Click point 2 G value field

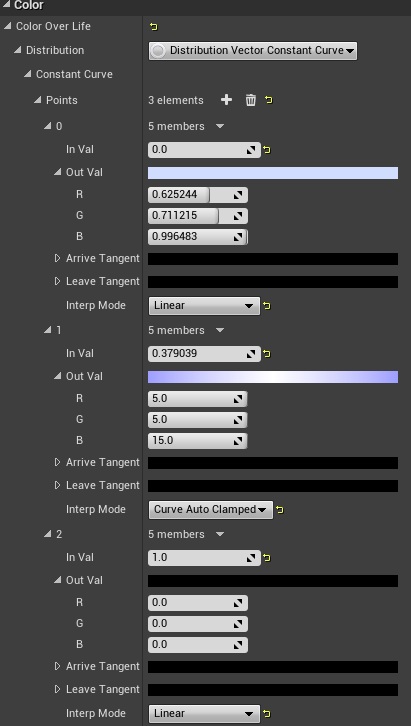(198, 624)
